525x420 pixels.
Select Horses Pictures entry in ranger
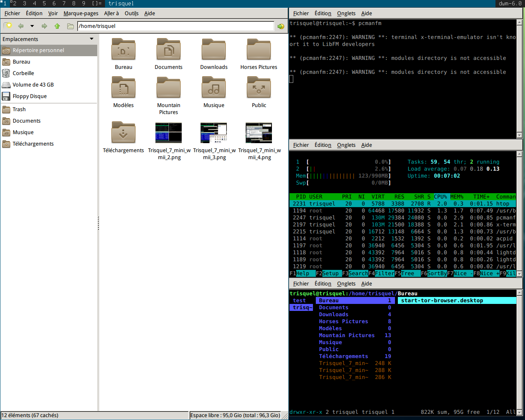point(355,321)
